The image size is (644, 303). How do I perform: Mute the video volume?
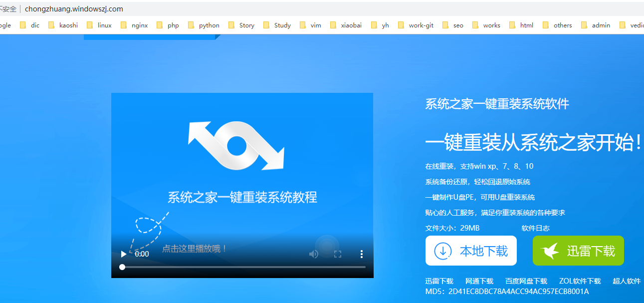313,254
